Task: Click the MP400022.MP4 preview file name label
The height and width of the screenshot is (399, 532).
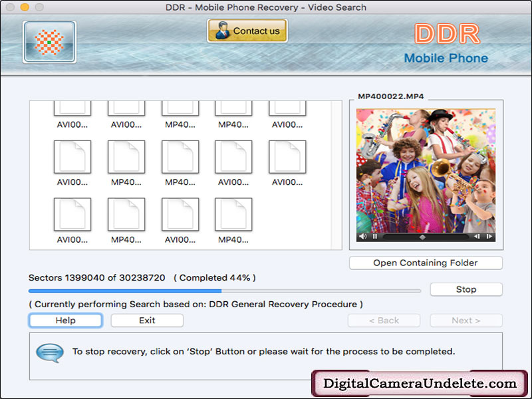Action: pyautogui.click(x=391, y=96)
